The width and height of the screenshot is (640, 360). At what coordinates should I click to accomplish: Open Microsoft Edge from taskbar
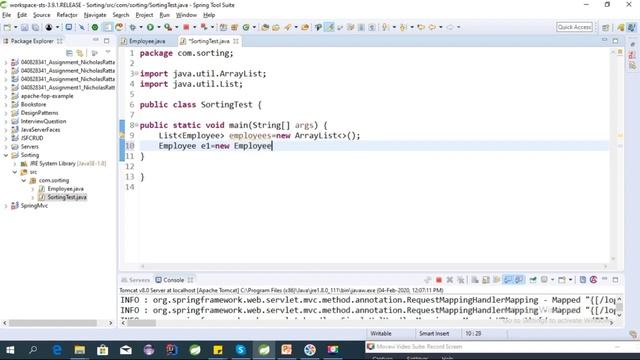[57, 350]
